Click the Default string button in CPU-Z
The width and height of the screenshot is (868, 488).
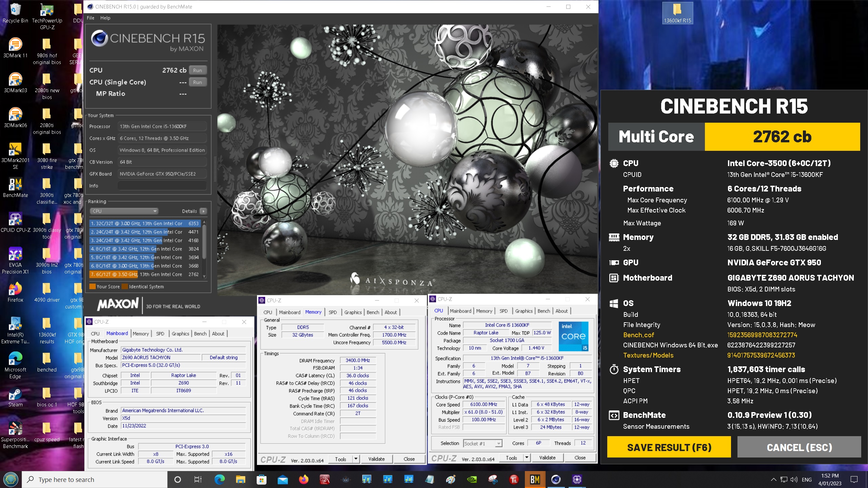click(x=223, y=358)
